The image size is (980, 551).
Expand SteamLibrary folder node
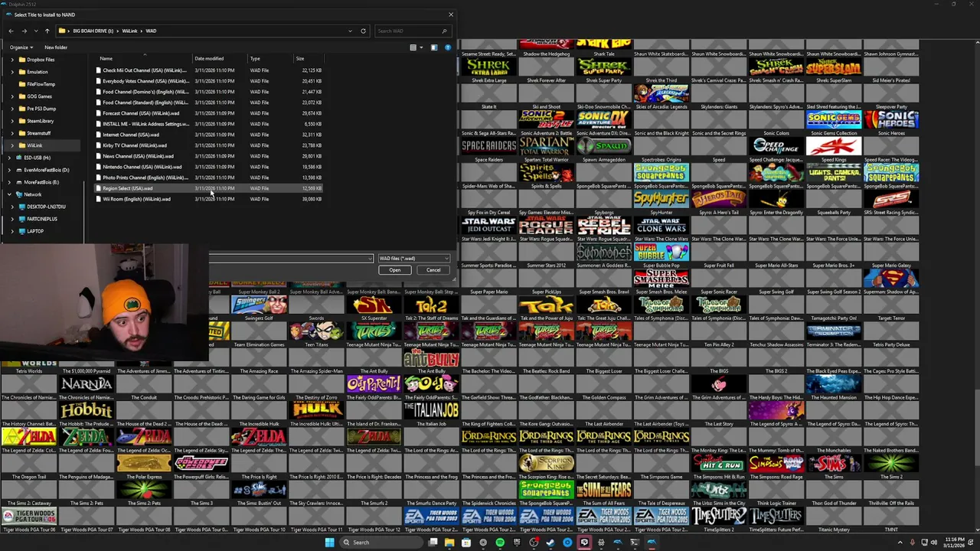(12, 121)
